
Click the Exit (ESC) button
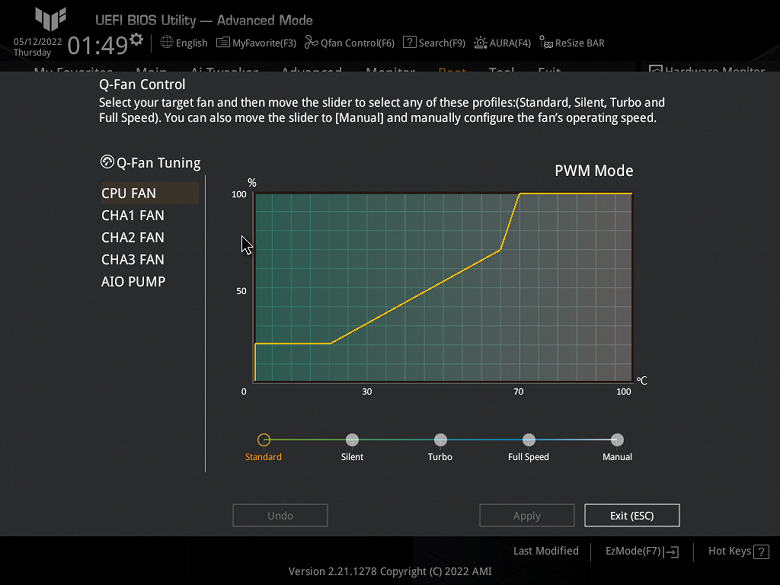tap(632, 515)
